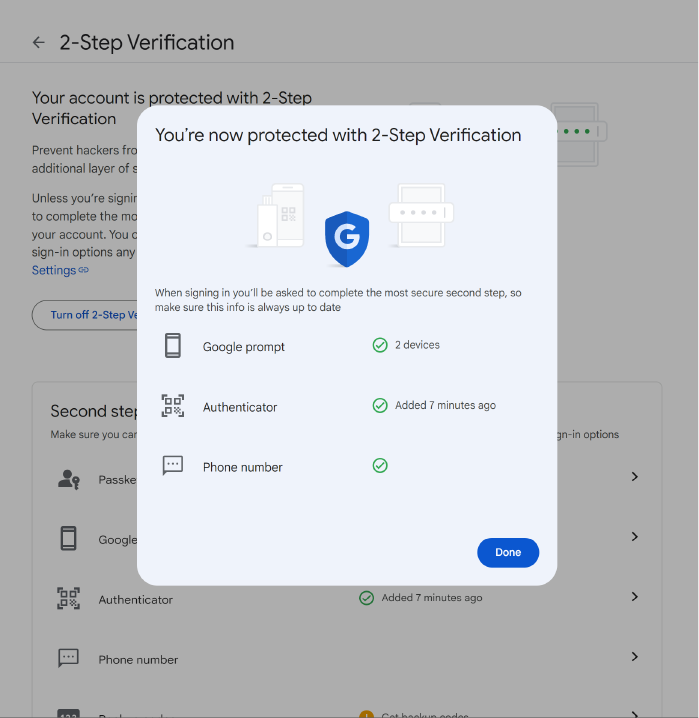Click the Google shield logo in dialog

[x=347, y=239]
